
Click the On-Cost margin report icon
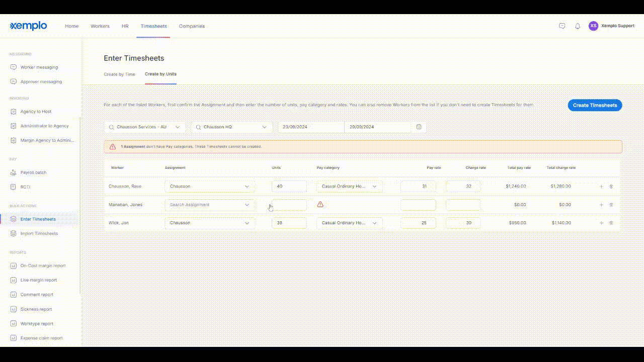(x=14, y=265)
